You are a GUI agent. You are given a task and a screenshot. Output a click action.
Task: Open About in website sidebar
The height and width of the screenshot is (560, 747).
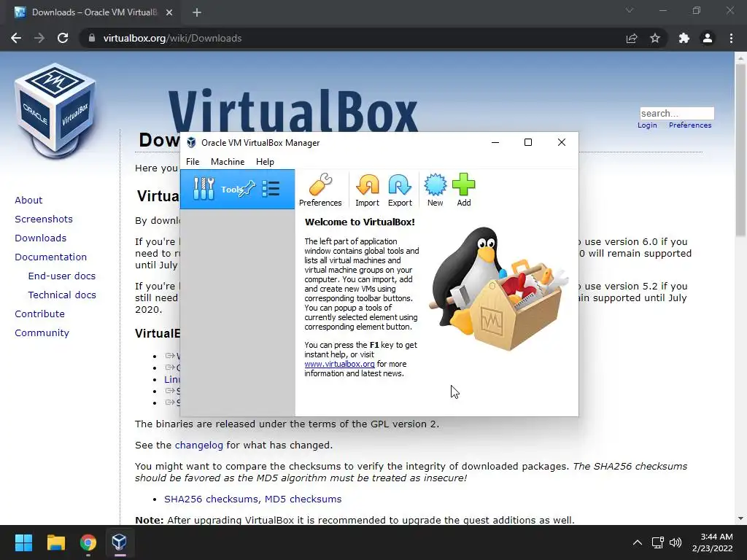pos(28,200)
